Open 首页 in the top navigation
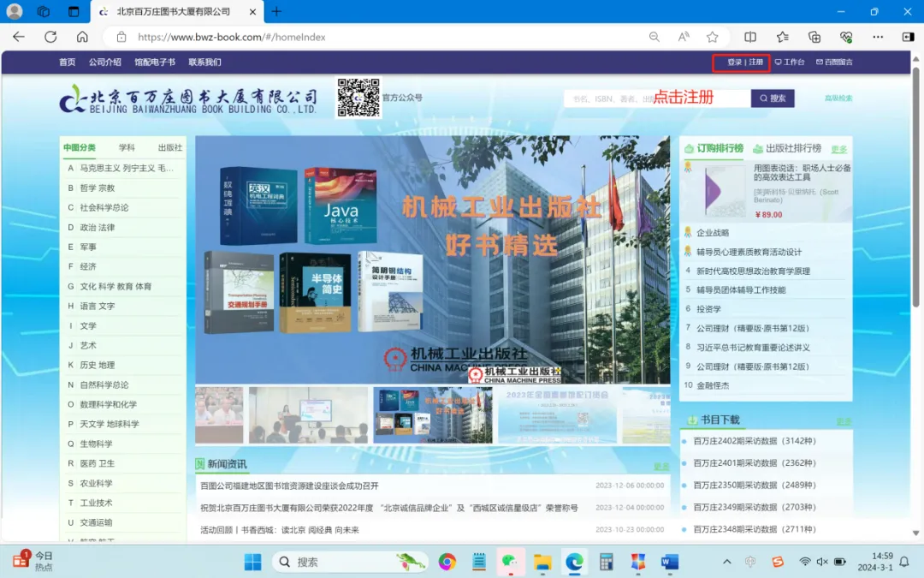 click(x=68, y=62)
